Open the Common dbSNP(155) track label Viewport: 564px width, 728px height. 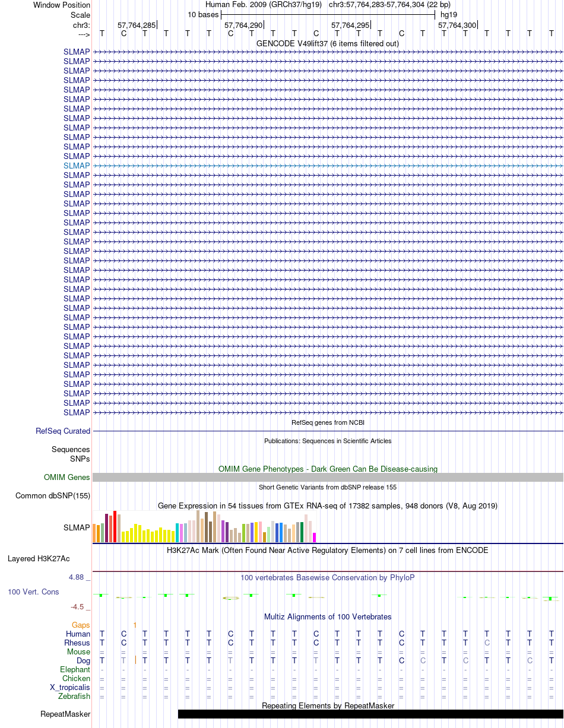click(53, 496)
